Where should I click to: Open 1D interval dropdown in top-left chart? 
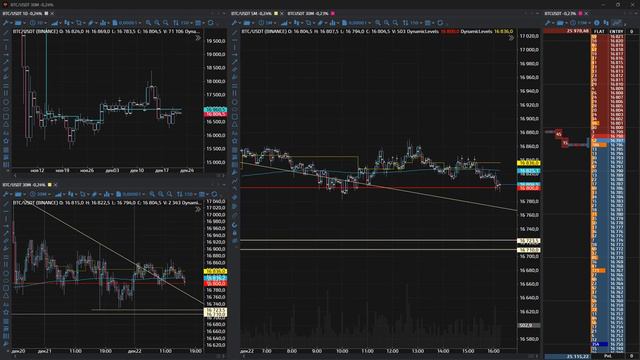38,23
